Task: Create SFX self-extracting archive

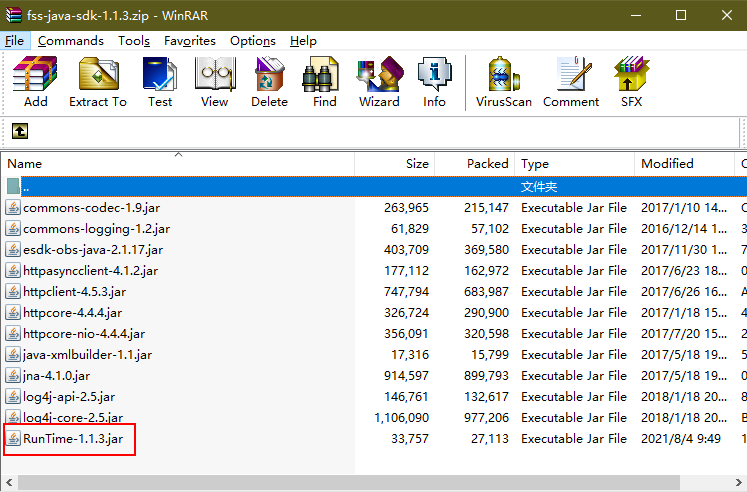Action: (x=631, y=81)
